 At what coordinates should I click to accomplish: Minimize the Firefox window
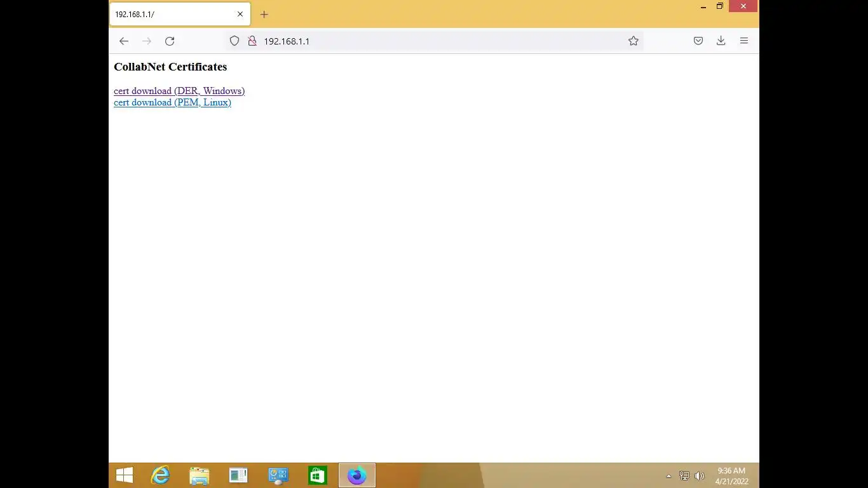[703, 6]
